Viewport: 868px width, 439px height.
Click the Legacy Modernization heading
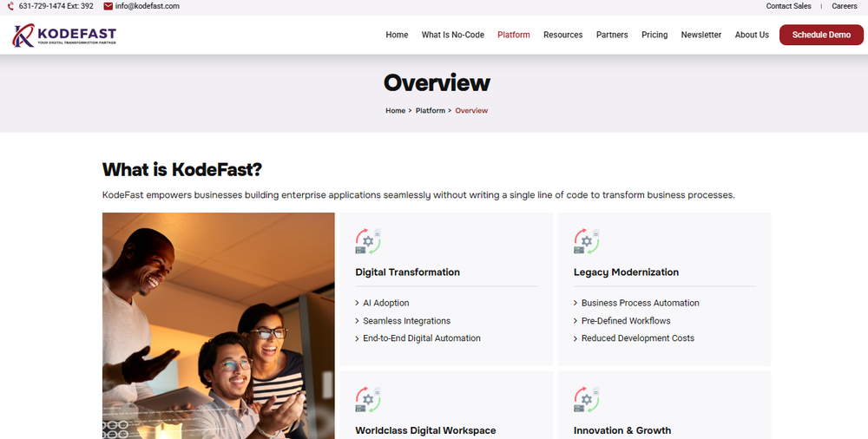[626, 272]
